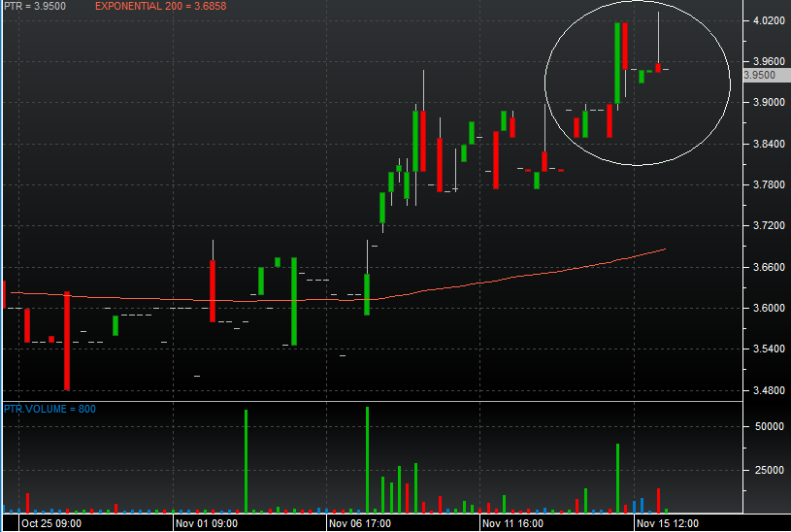
Task: Click the PTR.VOLUME = 800 label
Action: (49, 409)
